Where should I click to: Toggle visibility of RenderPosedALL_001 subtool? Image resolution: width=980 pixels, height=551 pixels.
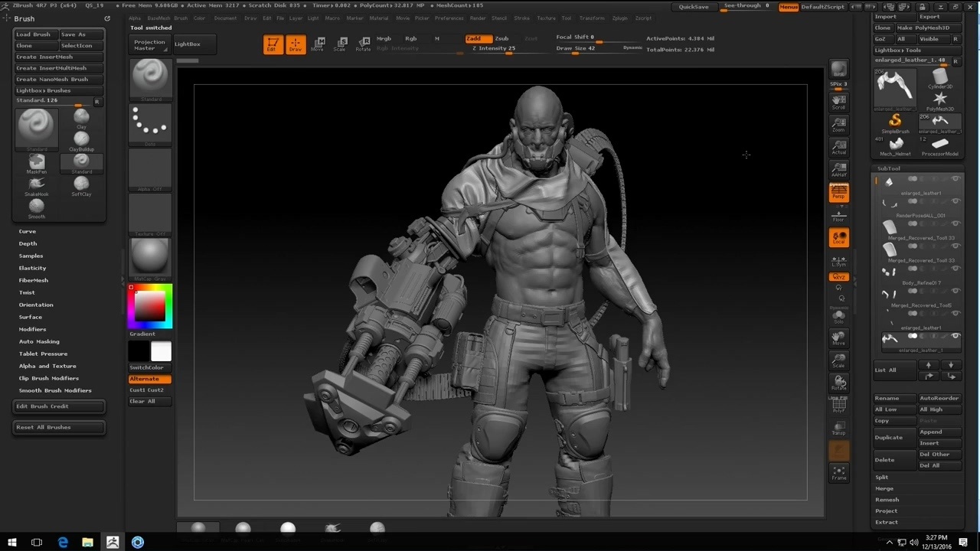click(x=955, y=201)
